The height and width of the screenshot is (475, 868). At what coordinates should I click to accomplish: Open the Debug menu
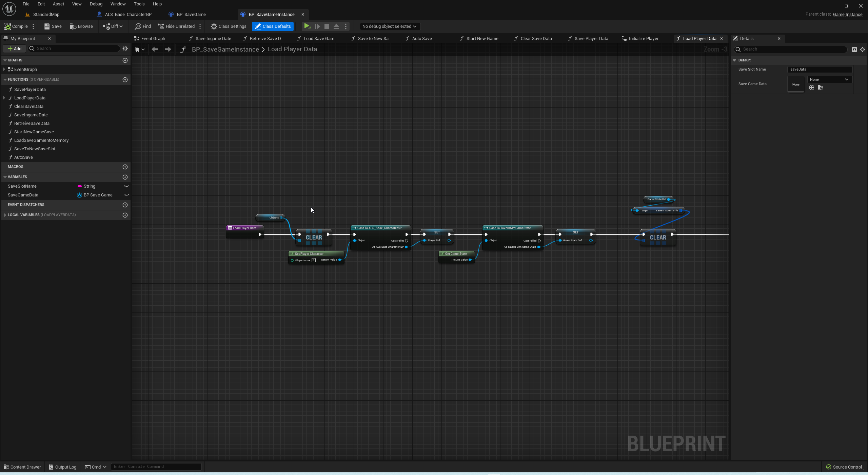click(x=96, y=4)
